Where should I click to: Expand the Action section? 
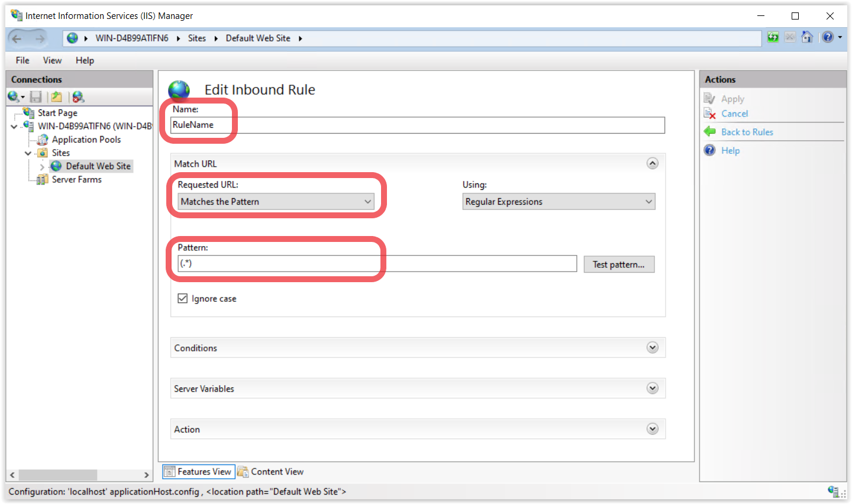[x=653, y=429]
